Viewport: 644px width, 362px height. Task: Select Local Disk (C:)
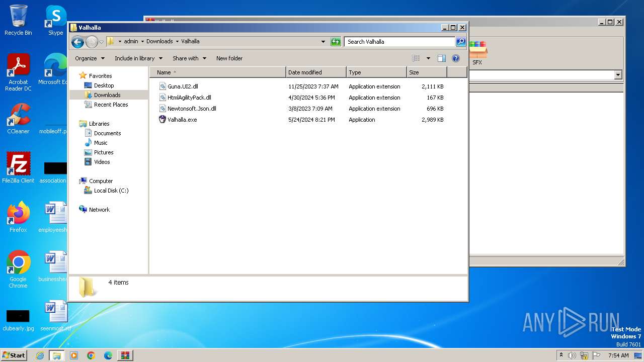(111, 191)
